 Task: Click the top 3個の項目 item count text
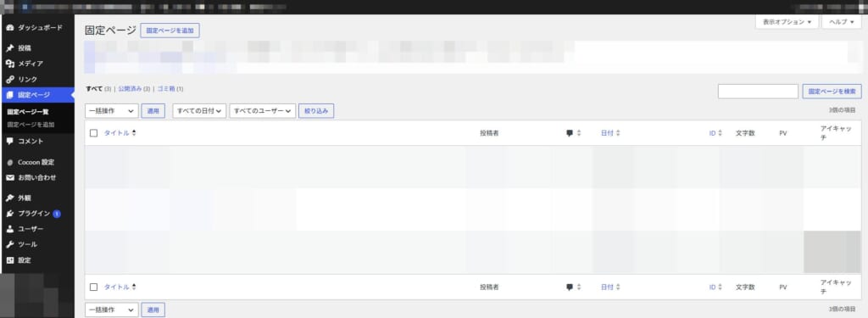coord(842,110)
